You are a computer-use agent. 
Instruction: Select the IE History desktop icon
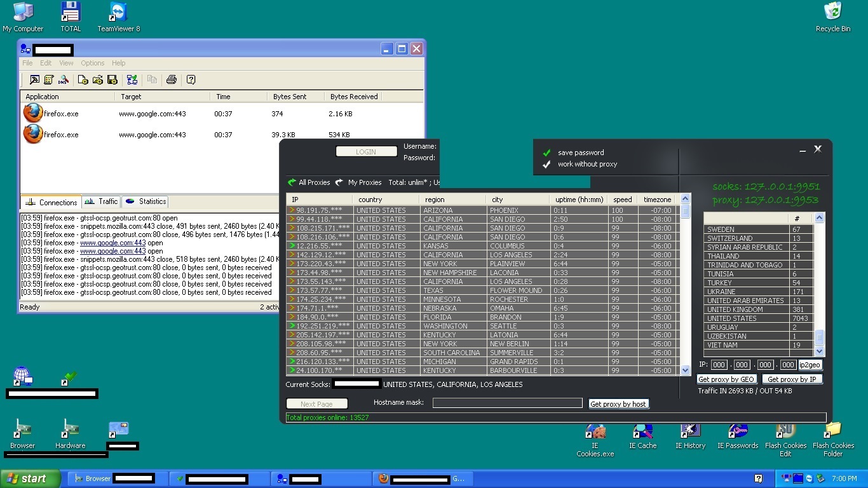click(x=690, y=437)
